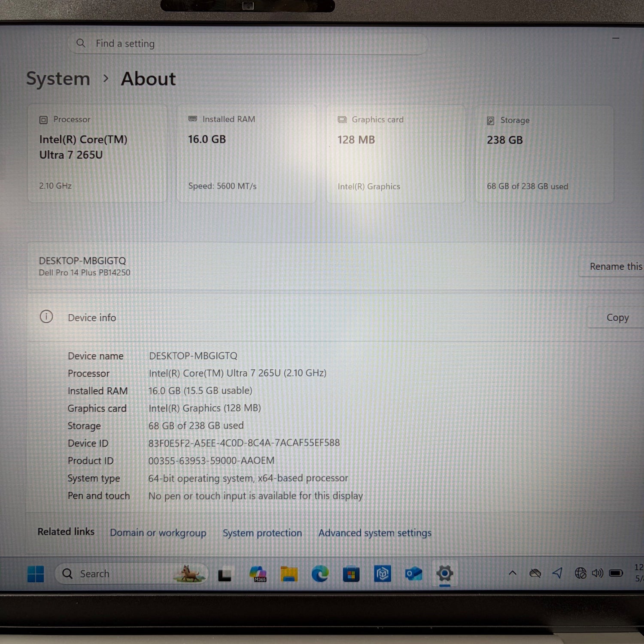Click the RAM module icon

pos(193,119)
